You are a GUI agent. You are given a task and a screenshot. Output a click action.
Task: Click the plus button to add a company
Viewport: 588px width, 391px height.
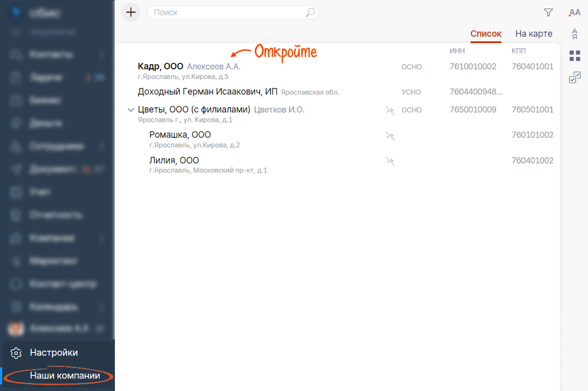point(131,12)
